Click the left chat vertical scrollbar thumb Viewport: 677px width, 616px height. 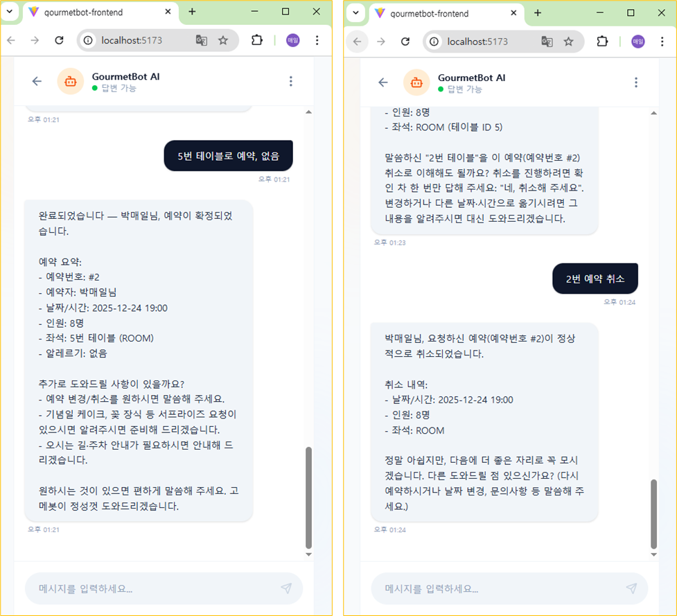click(x=308, y=498)
